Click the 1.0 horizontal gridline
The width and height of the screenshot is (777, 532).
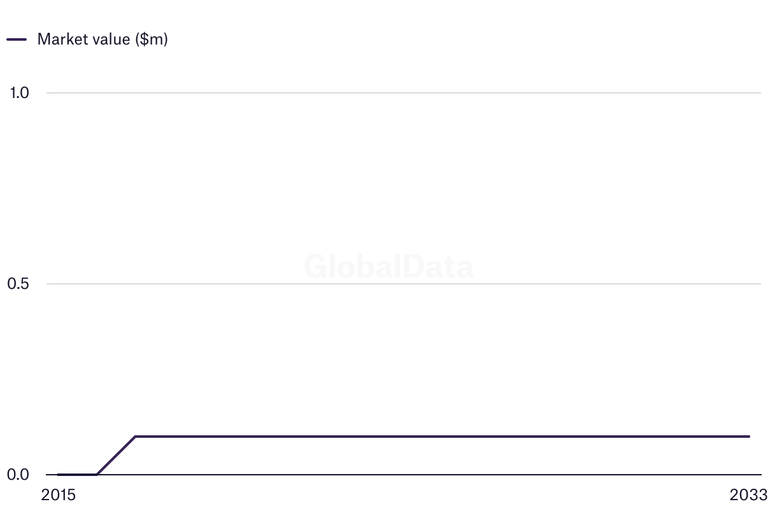coord(404,93)
